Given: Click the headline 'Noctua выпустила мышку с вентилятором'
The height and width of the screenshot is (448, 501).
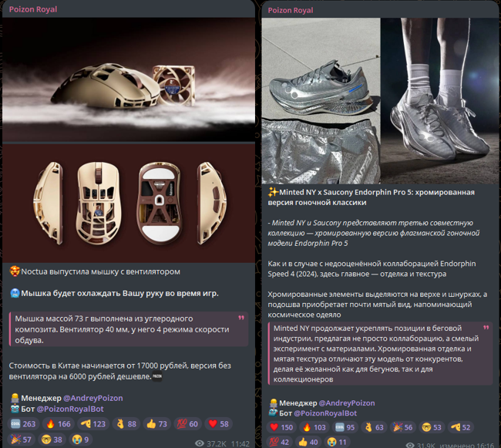Looking at the screenshot, I should pos(100,271).
